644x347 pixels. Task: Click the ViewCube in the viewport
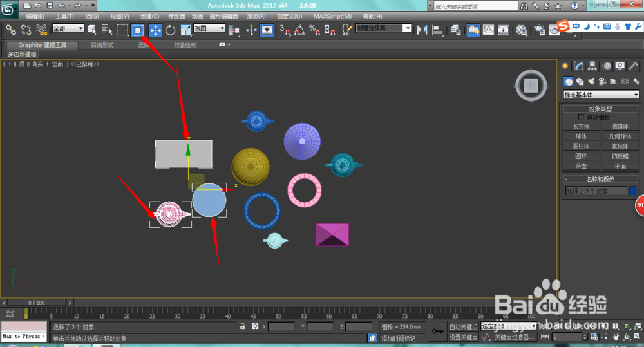(x=531, y=86)
